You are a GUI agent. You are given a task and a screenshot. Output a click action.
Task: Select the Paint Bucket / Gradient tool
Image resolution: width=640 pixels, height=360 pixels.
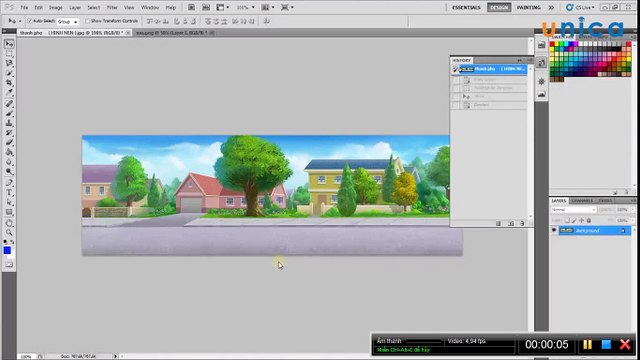point(9,152)
